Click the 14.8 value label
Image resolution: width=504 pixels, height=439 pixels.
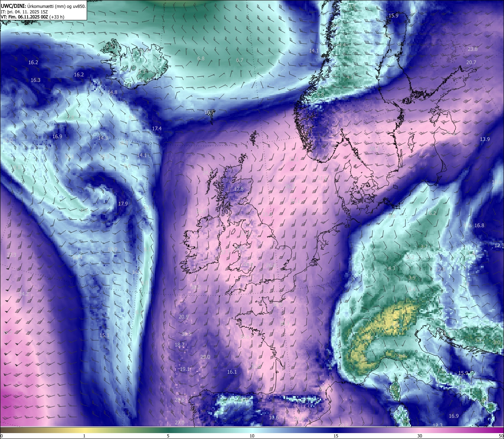[113, 93]
